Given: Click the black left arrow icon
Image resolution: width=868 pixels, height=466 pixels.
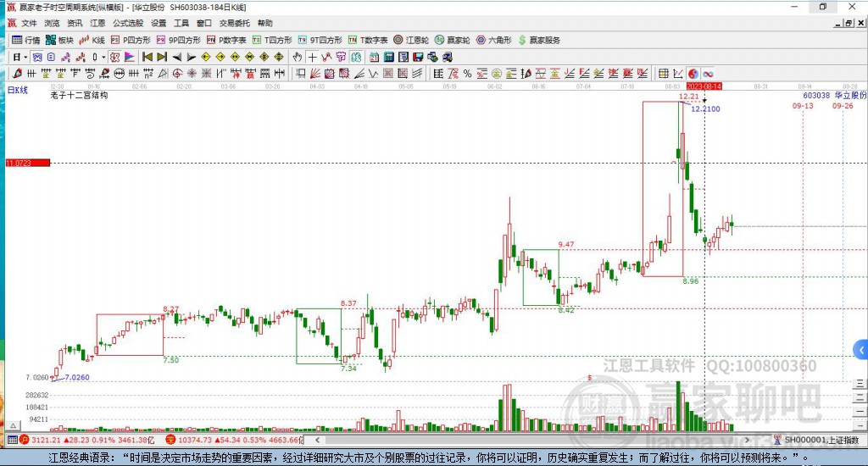Looking at the screenshot, I should pyautogui.click(x=176, y=57).
